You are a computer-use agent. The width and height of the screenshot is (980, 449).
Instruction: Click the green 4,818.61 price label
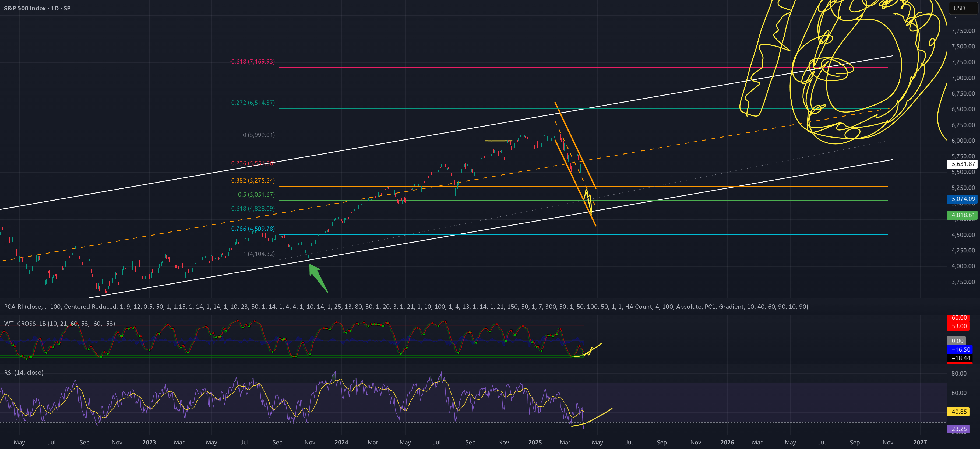coord(963,215)
